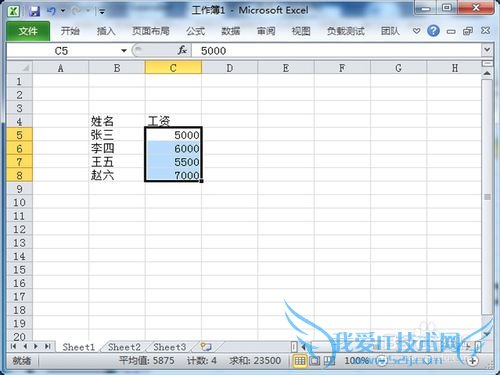Open the 公式 ribbon tab
Screen dimensions: 500x375
pyautogui.click(x=195, y=31)
